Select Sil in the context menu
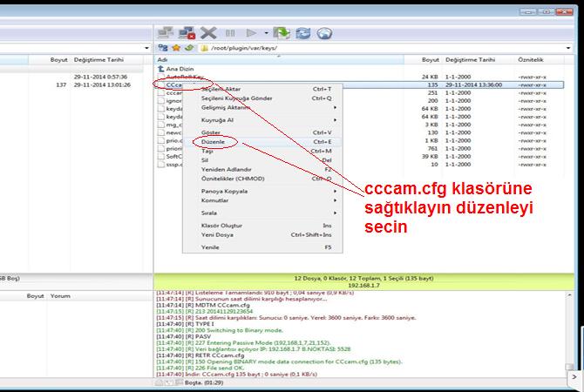The image size is (584, 392). (x=262, y=160)
